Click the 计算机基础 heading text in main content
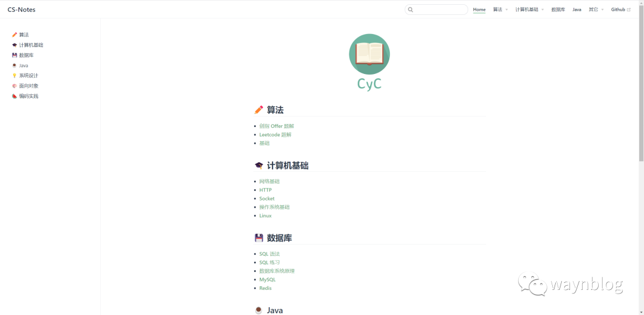Viewport: 644px width, 315px height. (x=287, y=165)
